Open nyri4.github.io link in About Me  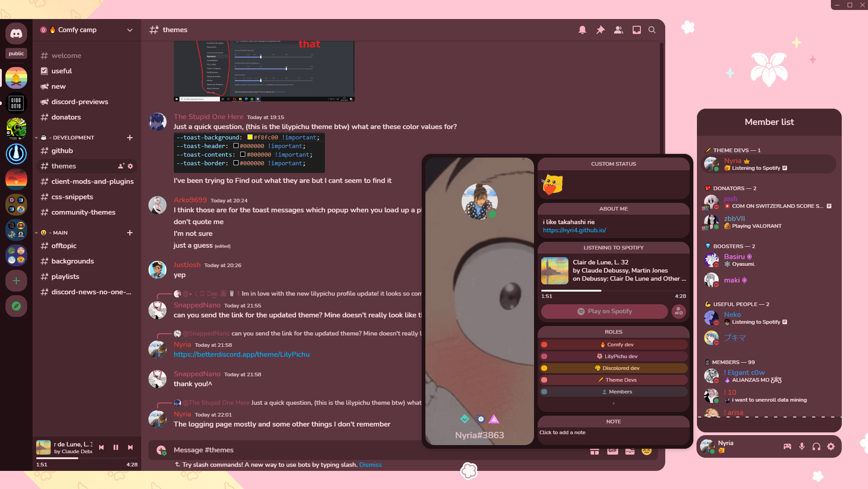(x=574, y=230)
